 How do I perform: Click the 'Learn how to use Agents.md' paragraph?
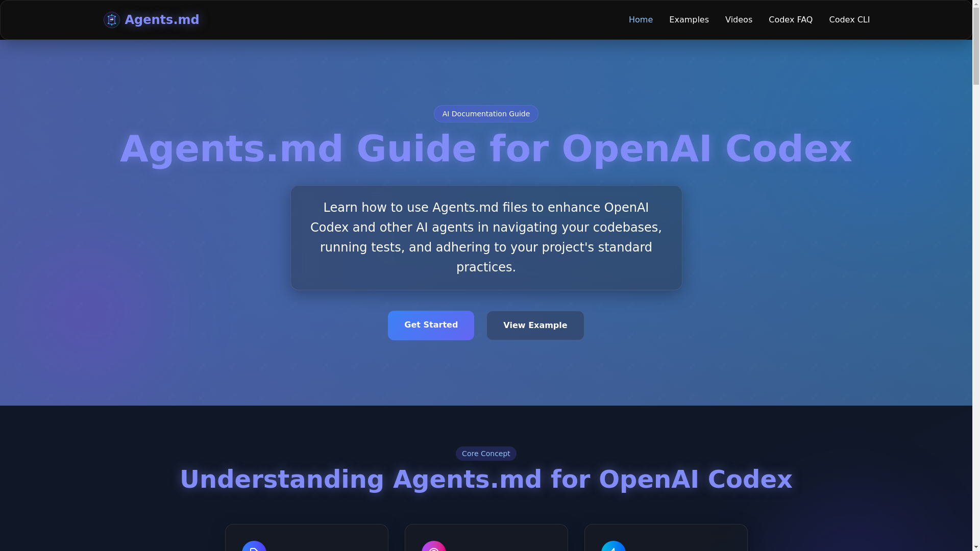(486, 237)
